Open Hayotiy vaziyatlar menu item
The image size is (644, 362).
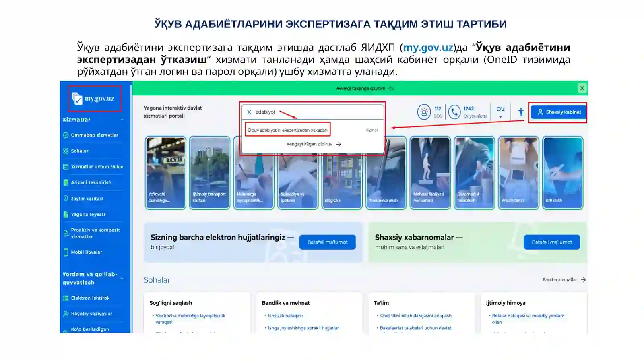point(92,314)
